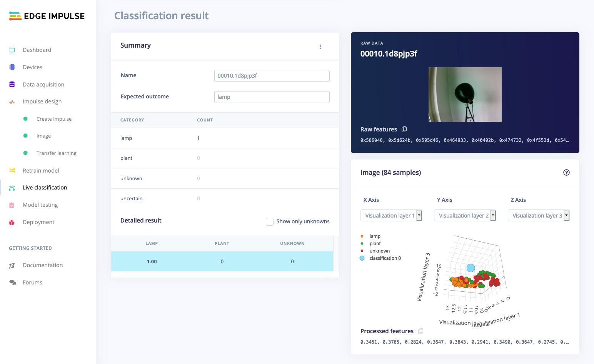
Task: Open the help icon for Image samples
Action: pyautogui.click(x=566, y=173)
